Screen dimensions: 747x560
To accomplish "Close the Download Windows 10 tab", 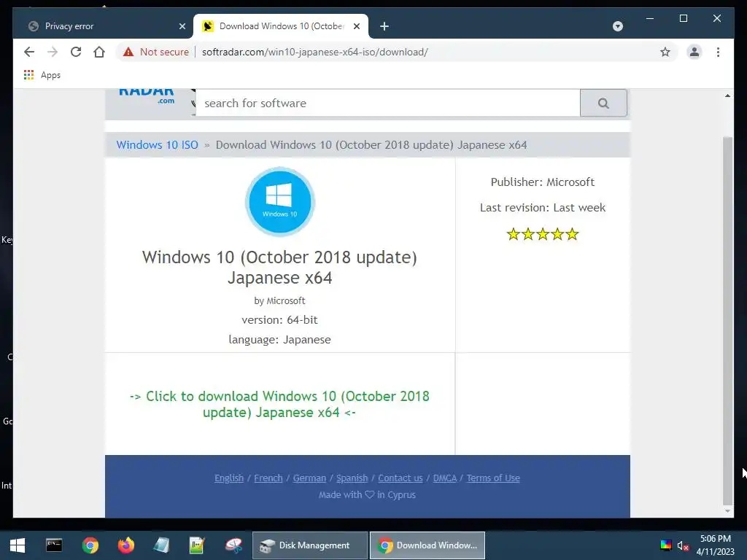I will (x=356, y=26).
